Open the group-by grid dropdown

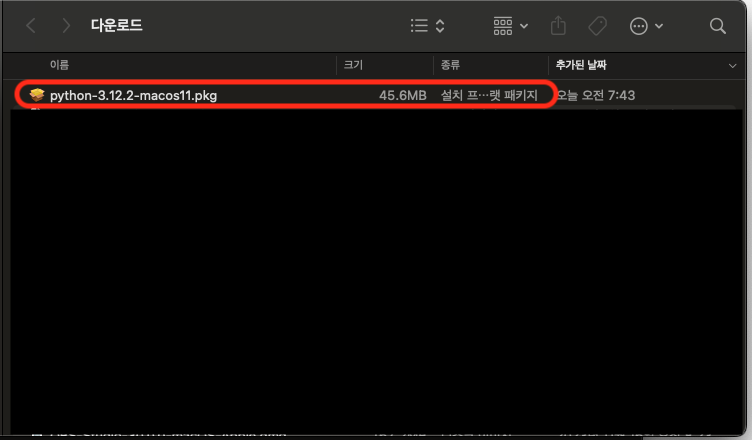coord(510,26)
